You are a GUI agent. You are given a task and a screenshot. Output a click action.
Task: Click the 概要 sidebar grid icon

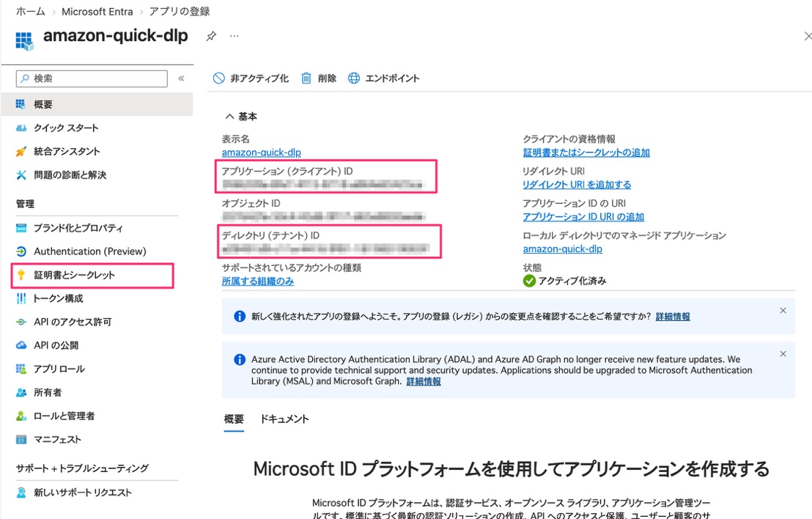pos(21,105)
